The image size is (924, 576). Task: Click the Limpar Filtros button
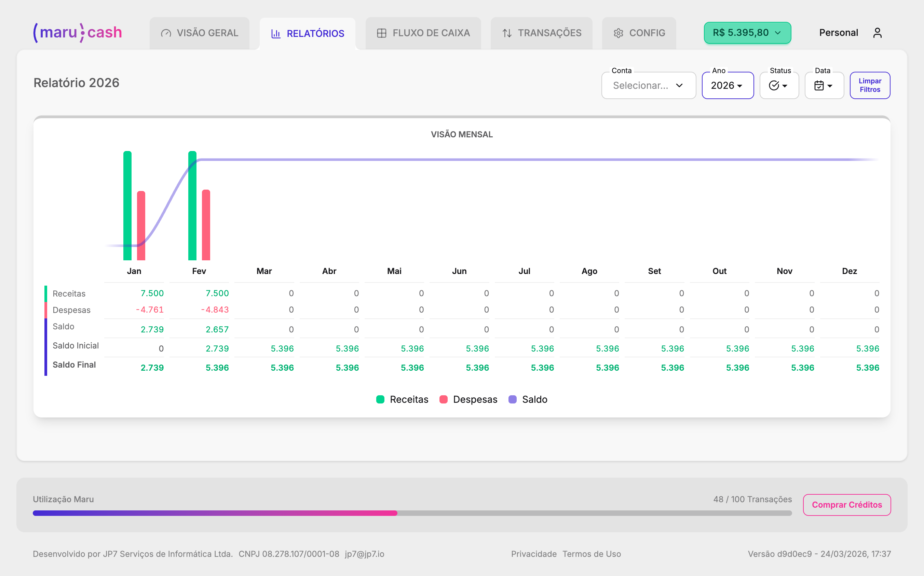[x=870, y=85]
